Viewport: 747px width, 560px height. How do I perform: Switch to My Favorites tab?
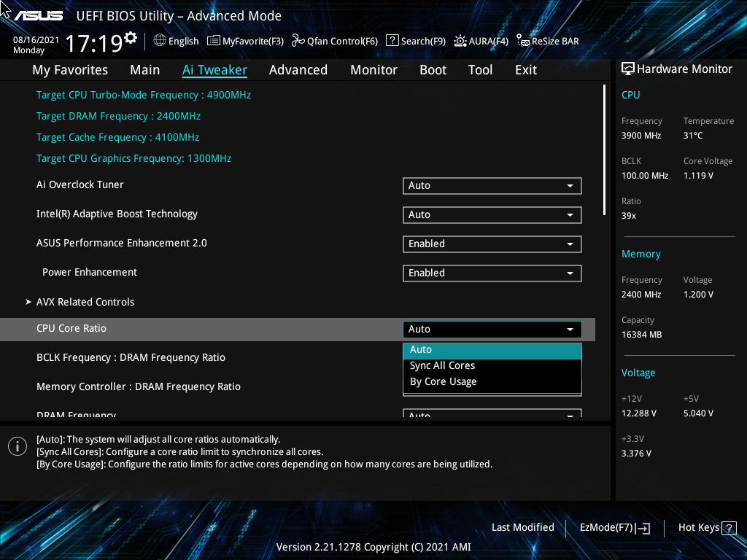[x=70, y=70]
